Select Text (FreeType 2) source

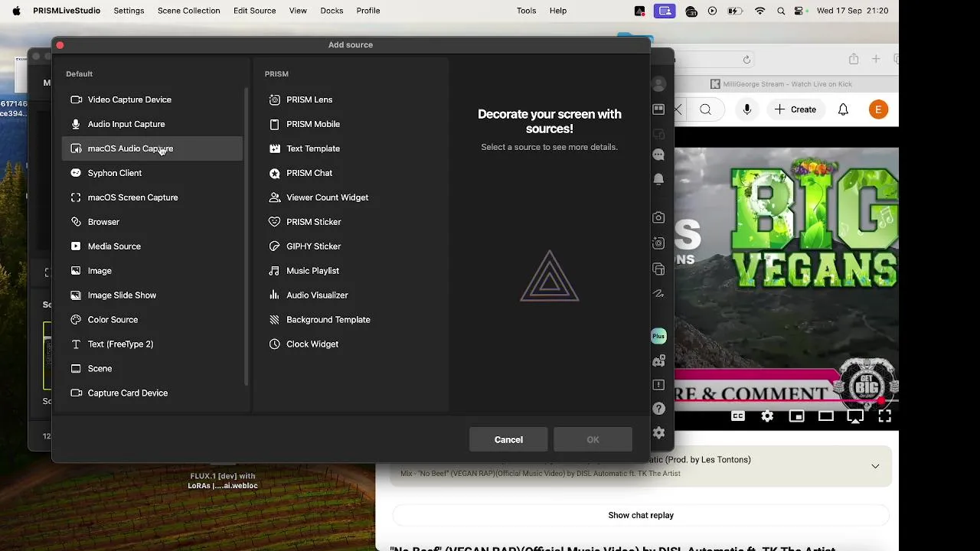click(152, 344)
